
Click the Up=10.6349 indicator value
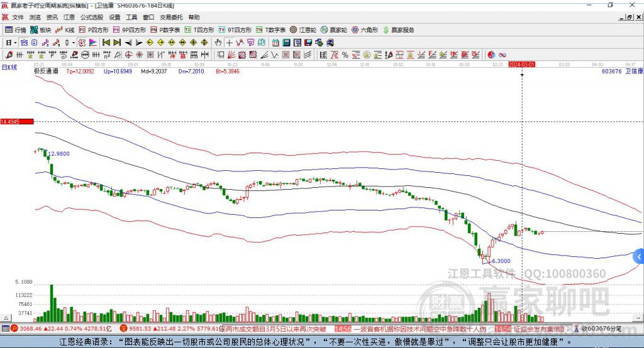tap(118, 71)
